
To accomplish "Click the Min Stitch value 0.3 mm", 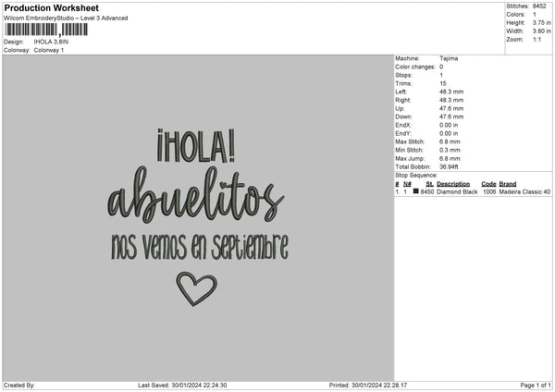I will [450, 151].
